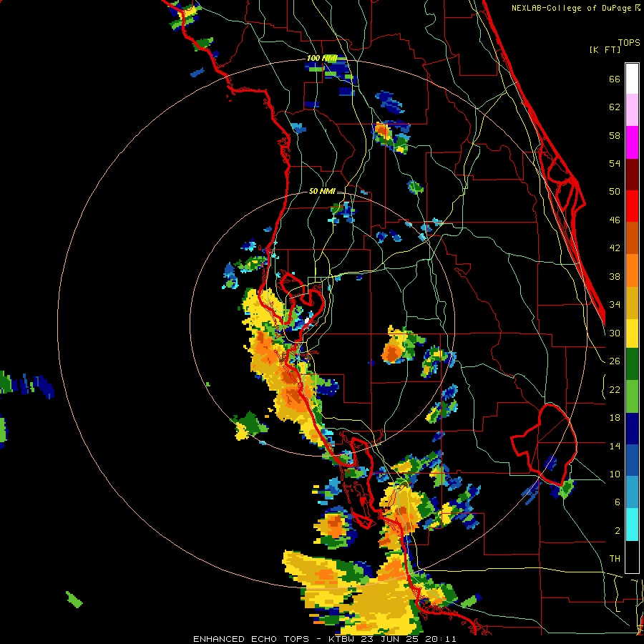Select the cyan legend swatch
Image resolution: width=644 pixels, height=644 pixels.
click(x=632, y=525)
